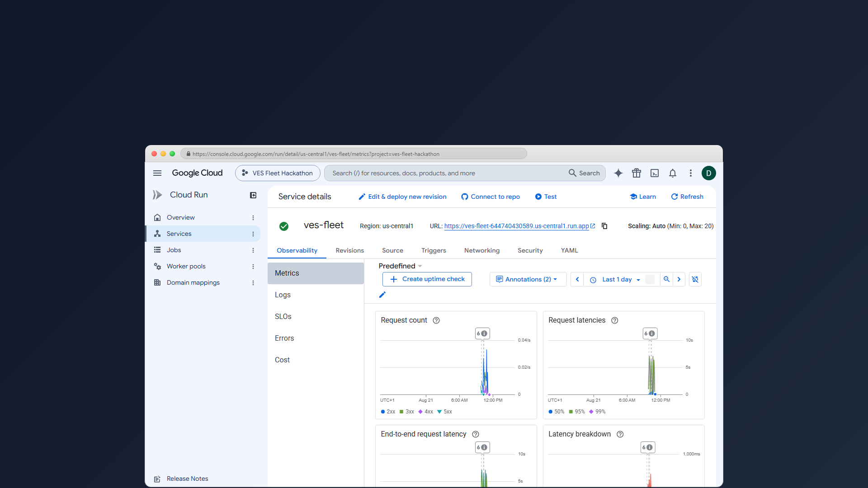Show help for Request latencies chart
This screenshot has height=488, width=868.
[615, 320]
